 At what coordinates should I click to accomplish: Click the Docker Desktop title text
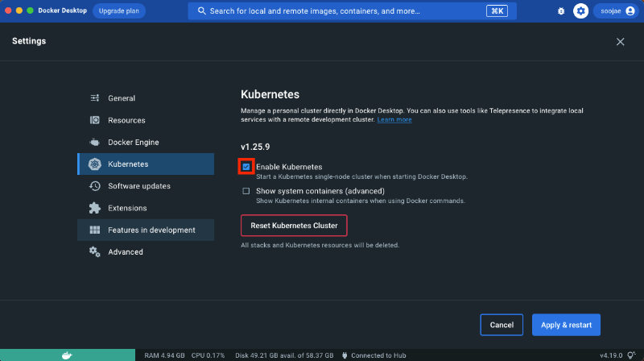(63, 10)
